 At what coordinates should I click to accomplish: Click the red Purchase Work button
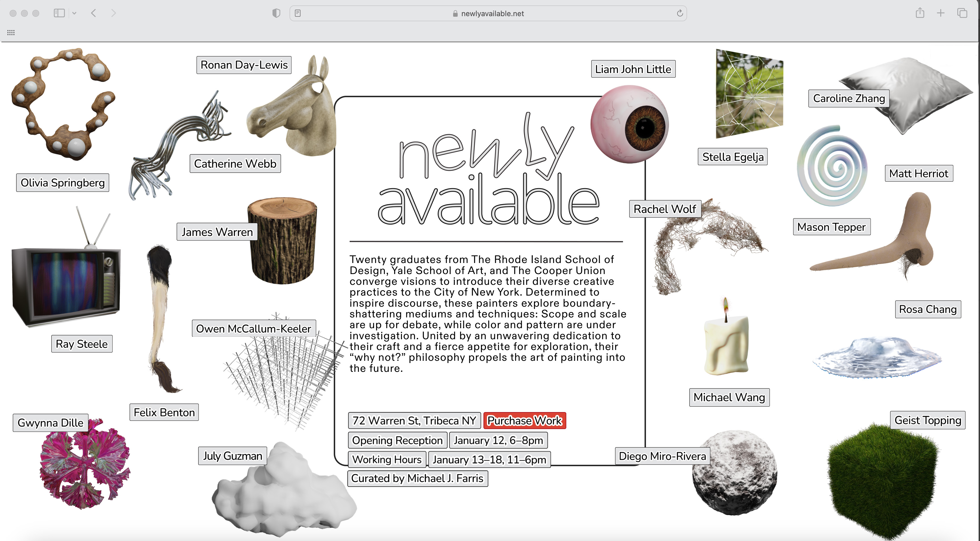click(x=524, y=421)
